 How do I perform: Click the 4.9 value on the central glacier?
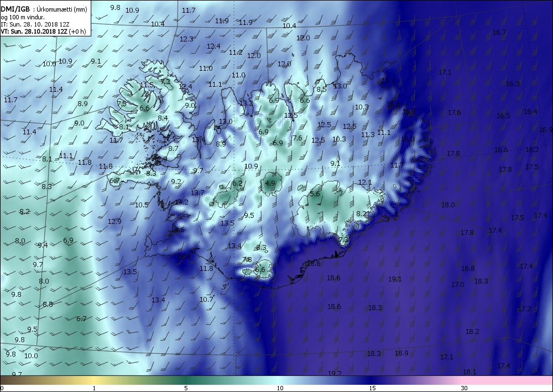click(x=270, y=184)
